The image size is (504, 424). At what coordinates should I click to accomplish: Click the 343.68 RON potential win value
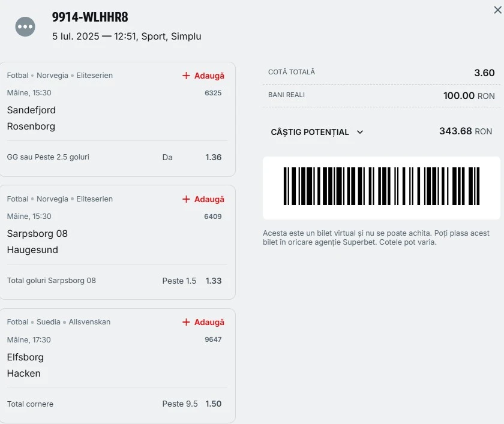click(466, 131)
